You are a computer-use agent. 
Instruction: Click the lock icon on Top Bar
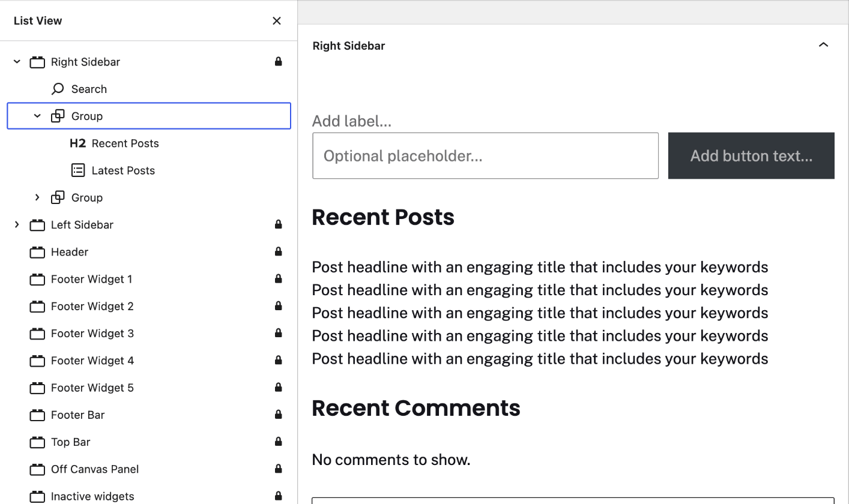pyautogui.click(x=278, y=442)
